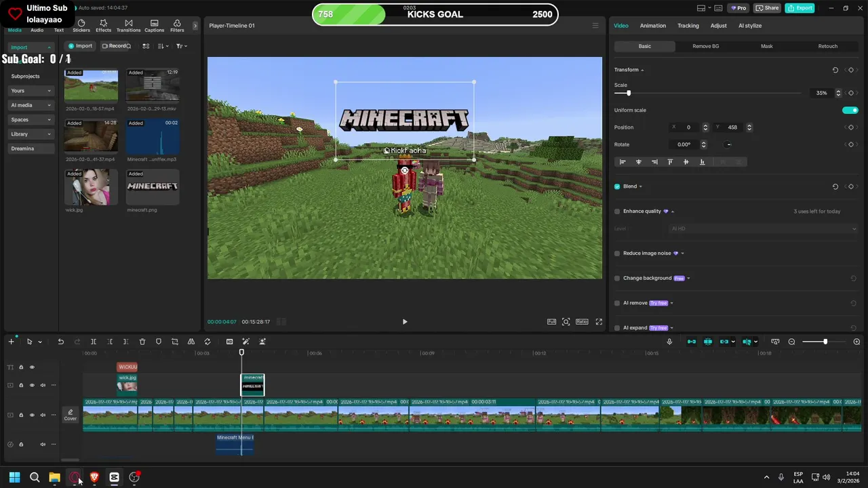Expand the Spaces category

tap(49, 120)
